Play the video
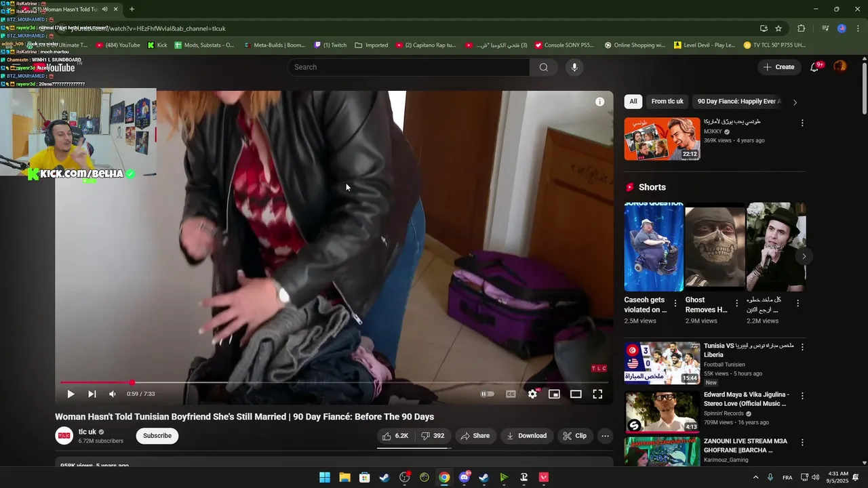The image size is (868, 488). 71,394
